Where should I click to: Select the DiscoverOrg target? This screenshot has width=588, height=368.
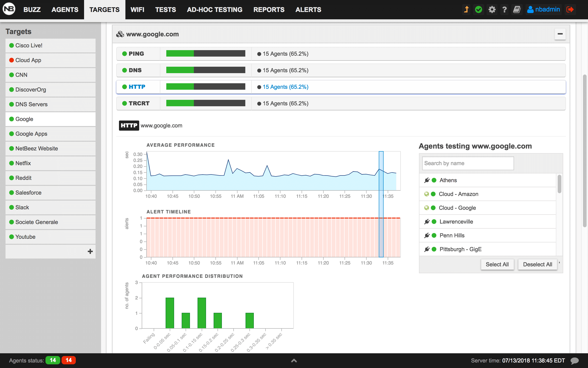[51, 89]
